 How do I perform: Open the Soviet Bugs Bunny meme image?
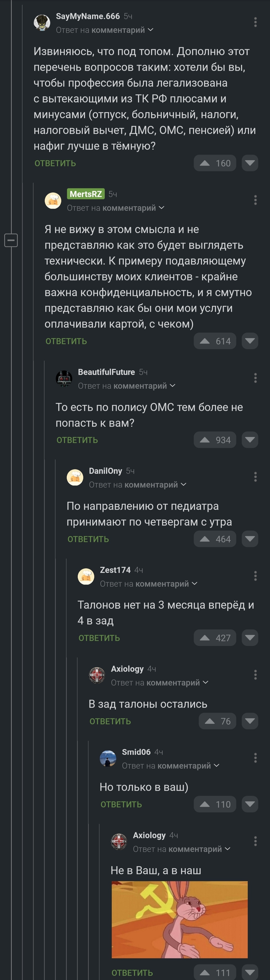pyautogui.click(x=179, y=919)
